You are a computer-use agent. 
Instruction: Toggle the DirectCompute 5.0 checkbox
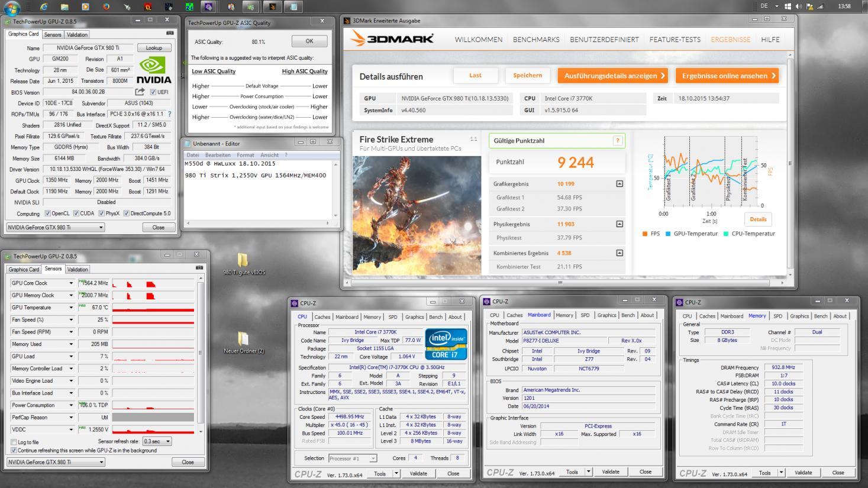point(126,213)
